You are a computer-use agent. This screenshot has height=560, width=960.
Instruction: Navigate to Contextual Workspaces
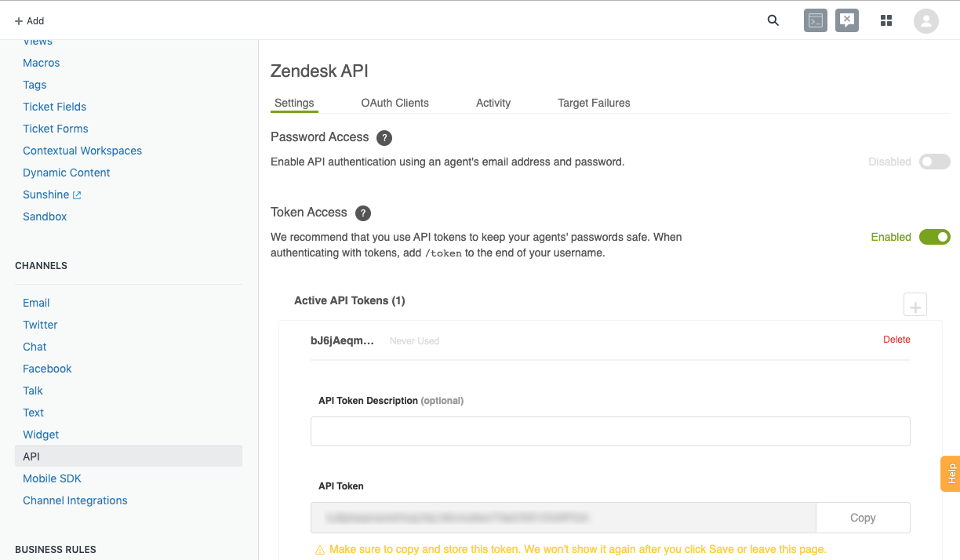[x=82, y=151]
